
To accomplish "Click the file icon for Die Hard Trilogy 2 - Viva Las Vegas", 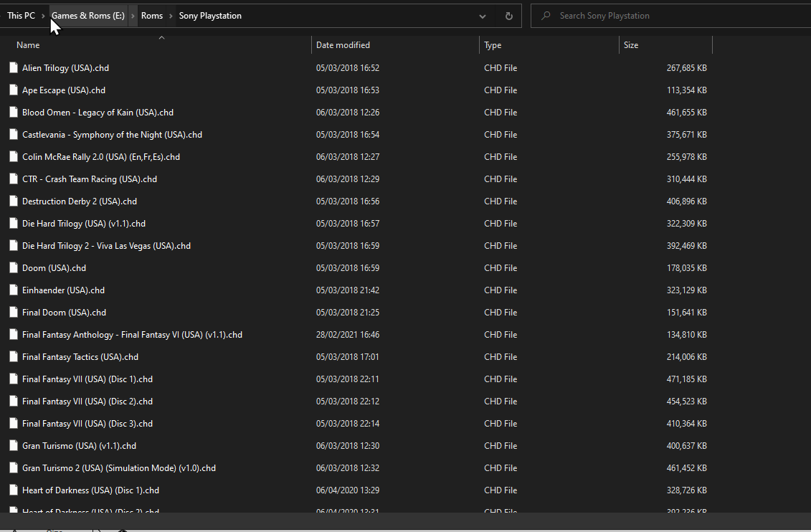I will point(14,246).
